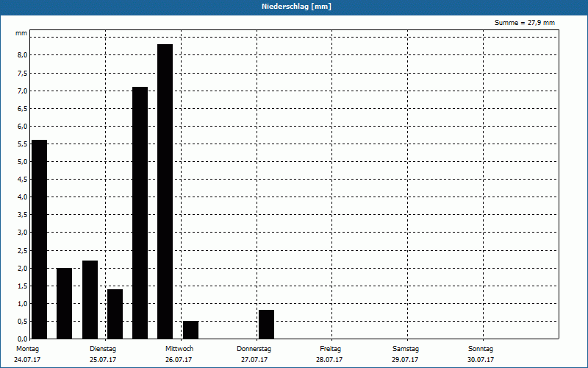The height and width of the screenshot is (368, 588).
Task: Click the '8,0' y-axis value
Action: [23, 55]
